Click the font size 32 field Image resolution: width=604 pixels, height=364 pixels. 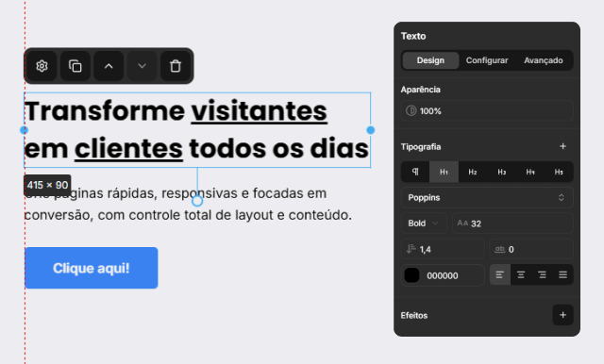512,223
